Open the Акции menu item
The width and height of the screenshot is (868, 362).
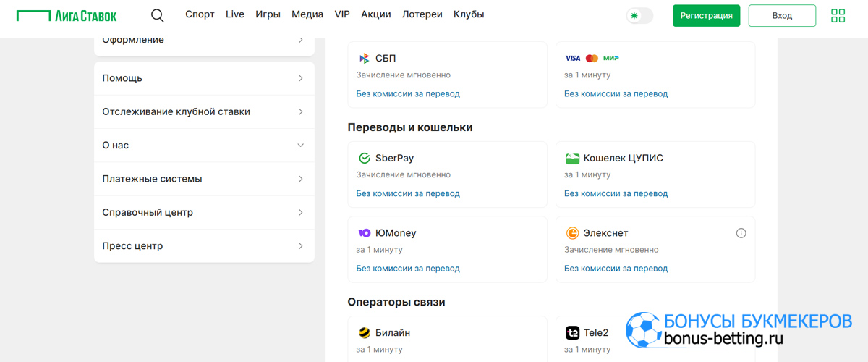[376, 14]
